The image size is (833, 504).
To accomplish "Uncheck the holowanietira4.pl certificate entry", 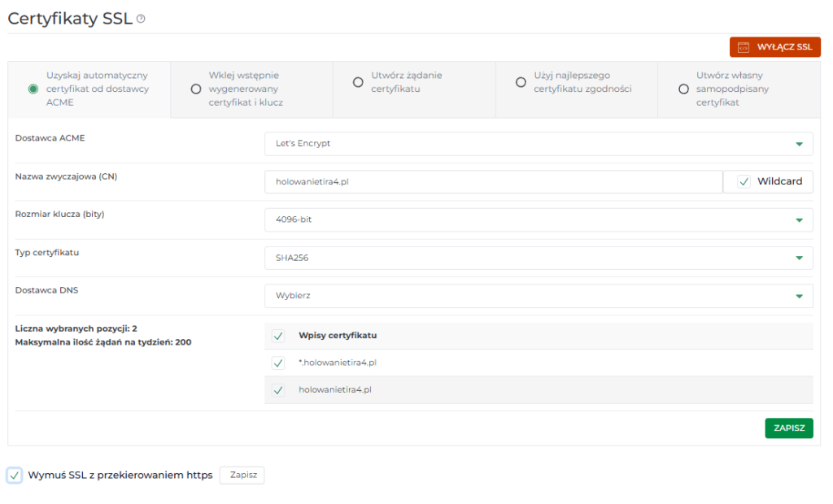I will click(x=277, y=389).
